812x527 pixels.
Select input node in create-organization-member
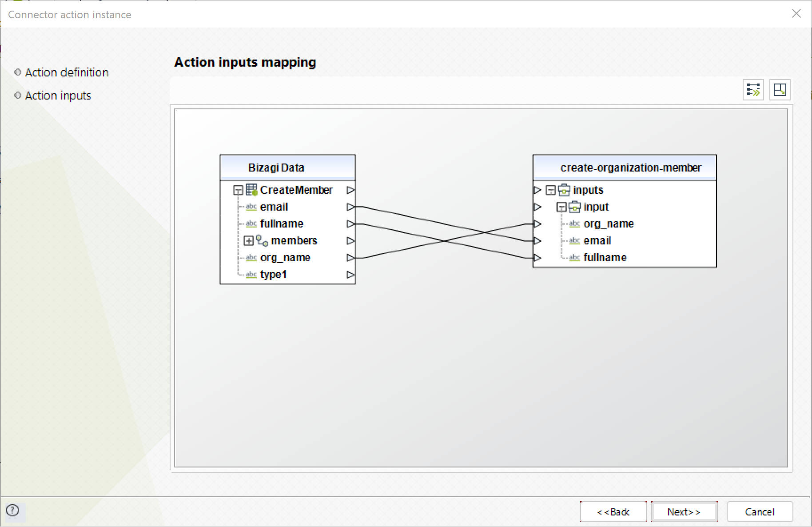pos(596,207)
